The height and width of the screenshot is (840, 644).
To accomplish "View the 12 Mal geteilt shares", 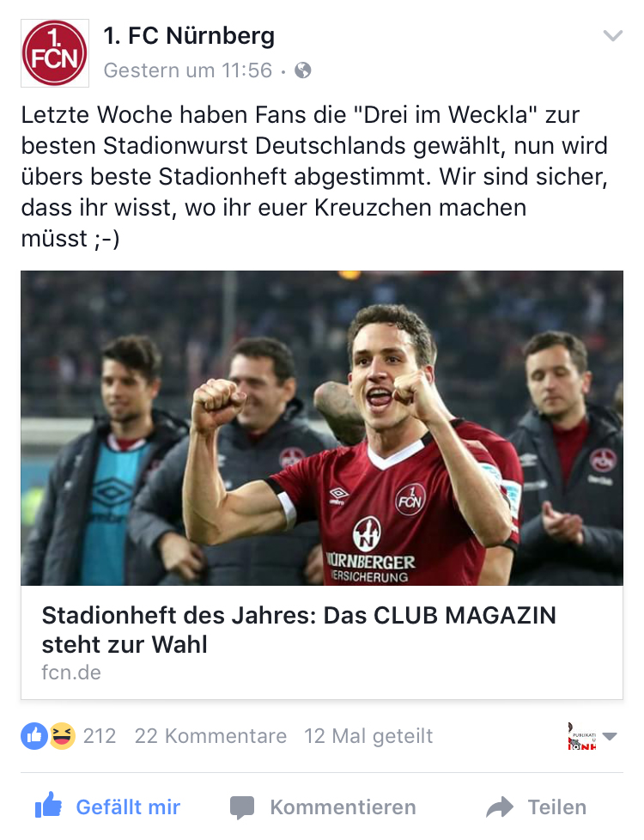I will tap(368, 736).
